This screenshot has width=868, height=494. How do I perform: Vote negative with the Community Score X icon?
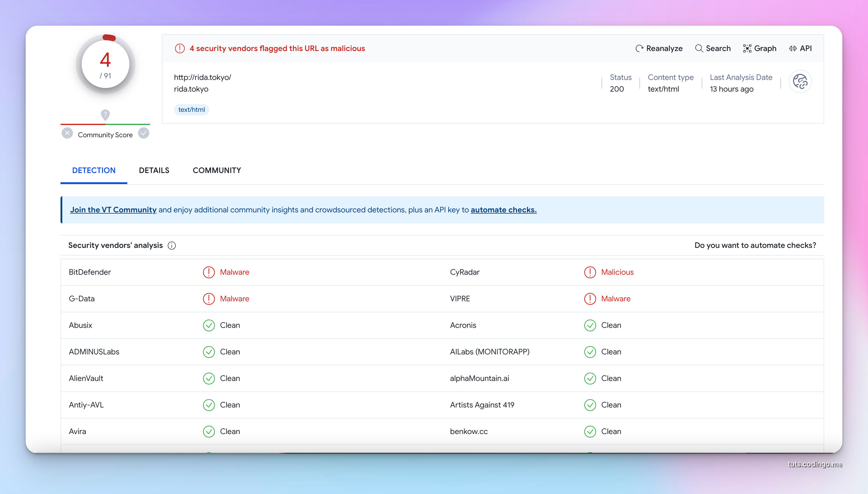point(67,133)
